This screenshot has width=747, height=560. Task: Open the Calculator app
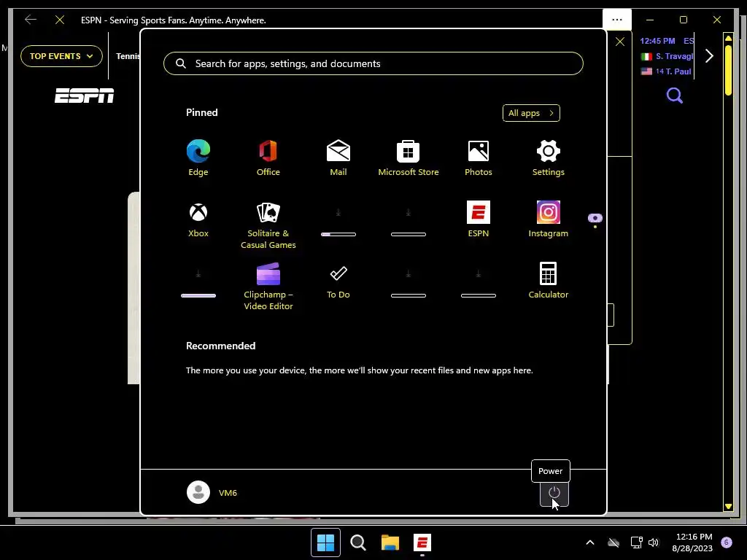click(x=549, y=281)
